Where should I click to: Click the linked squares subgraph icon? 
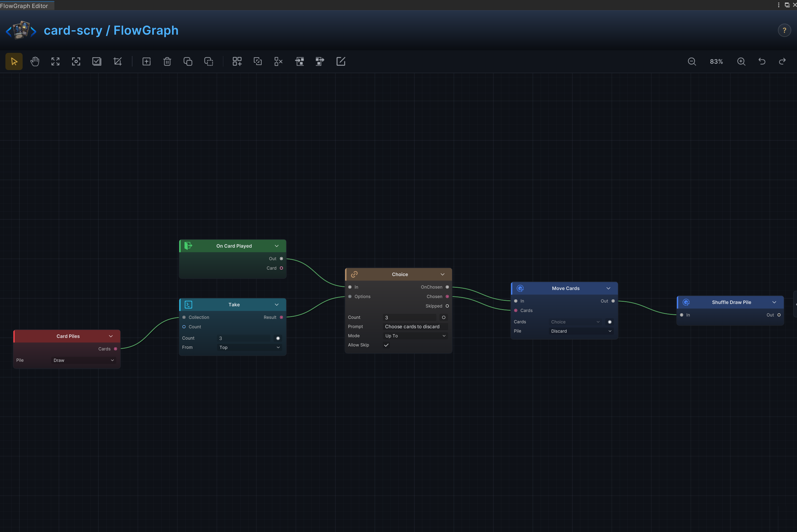pos(258,61)
